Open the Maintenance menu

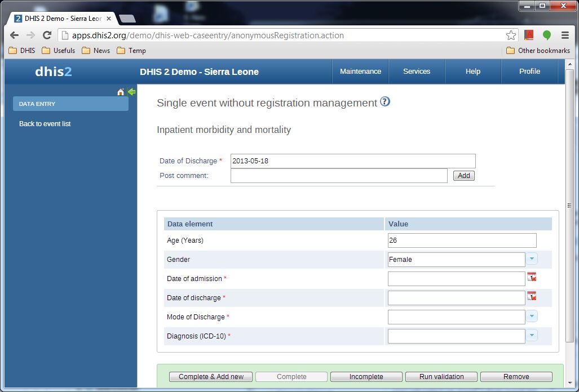(360, 72)
